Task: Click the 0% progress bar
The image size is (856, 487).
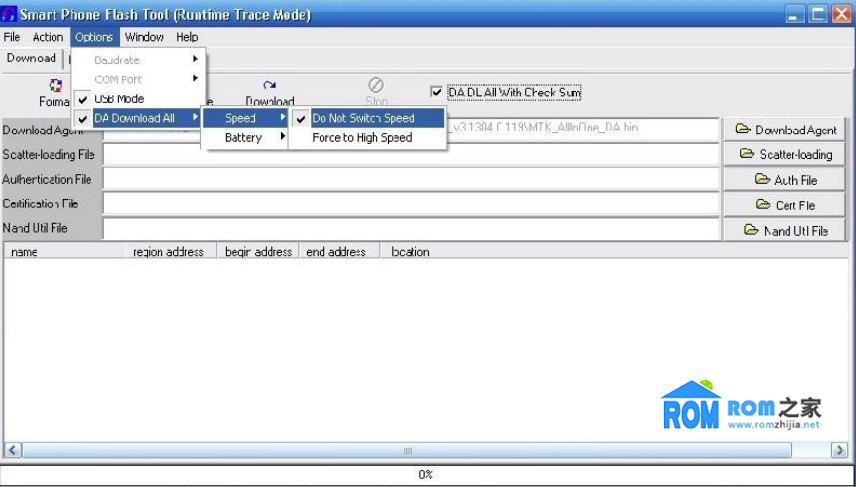Action: coord(426,474)
